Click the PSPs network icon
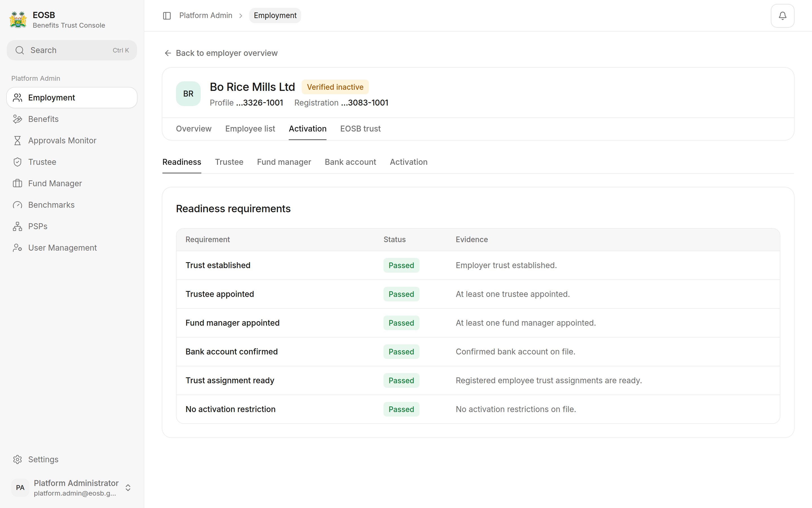The image size is (812, 508). (17, 226)
